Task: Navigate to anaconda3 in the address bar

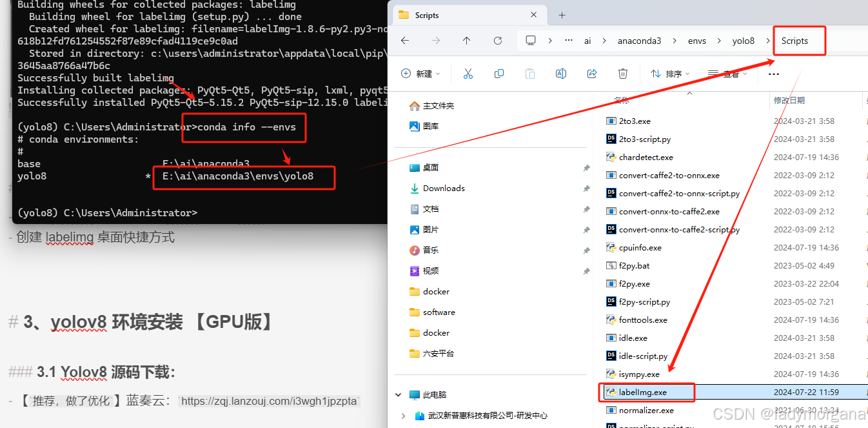Action: [639, 41]
